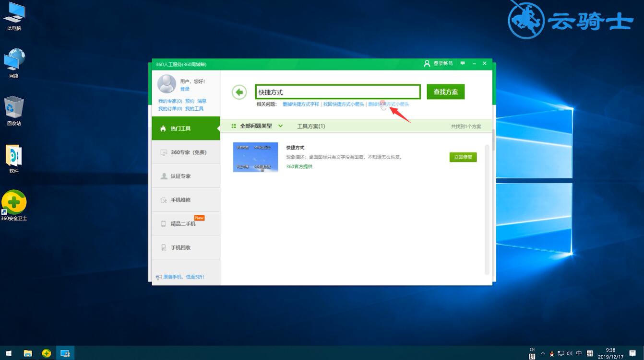The width and height of the screenshot is (644, 360).
Task: Click the user avatar picture
Action: coord(167,84)
